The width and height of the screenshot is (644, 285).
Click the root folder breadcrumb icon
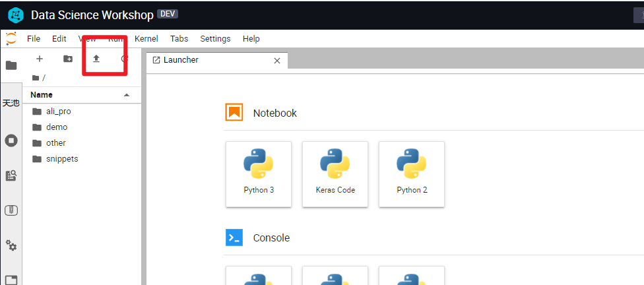[36, 78]
